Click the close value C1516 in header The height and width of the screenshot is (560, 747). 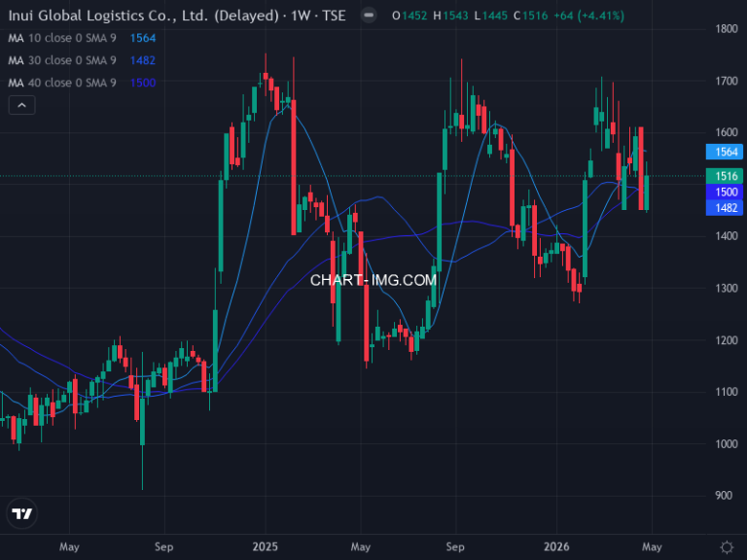pos(531,16)
